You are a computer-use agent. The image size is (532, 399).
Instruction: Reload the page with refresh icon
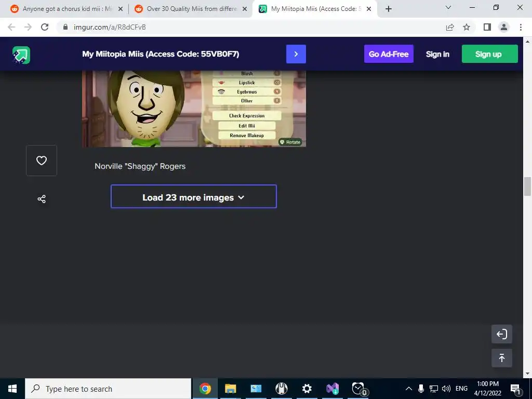pos(45,27)
